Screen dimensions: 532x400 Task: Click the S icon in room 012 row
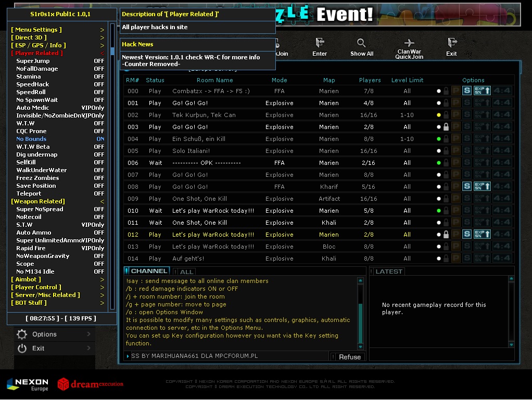467,234
